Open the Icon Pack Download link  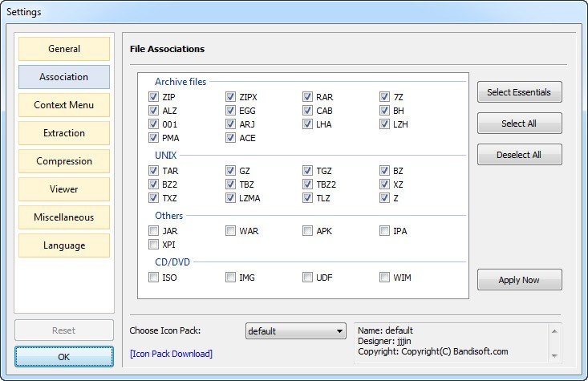(171, 354)
